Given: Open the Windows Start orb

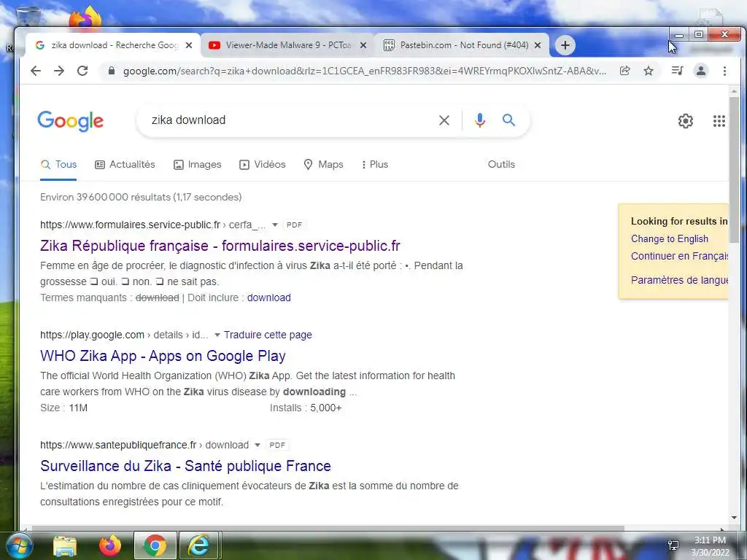Looking at the screenshot, I should [x=20, y=545].
